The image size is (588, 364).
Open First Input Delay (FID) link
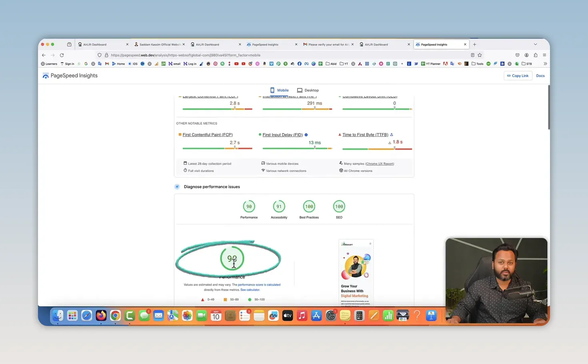pos(282,135)
